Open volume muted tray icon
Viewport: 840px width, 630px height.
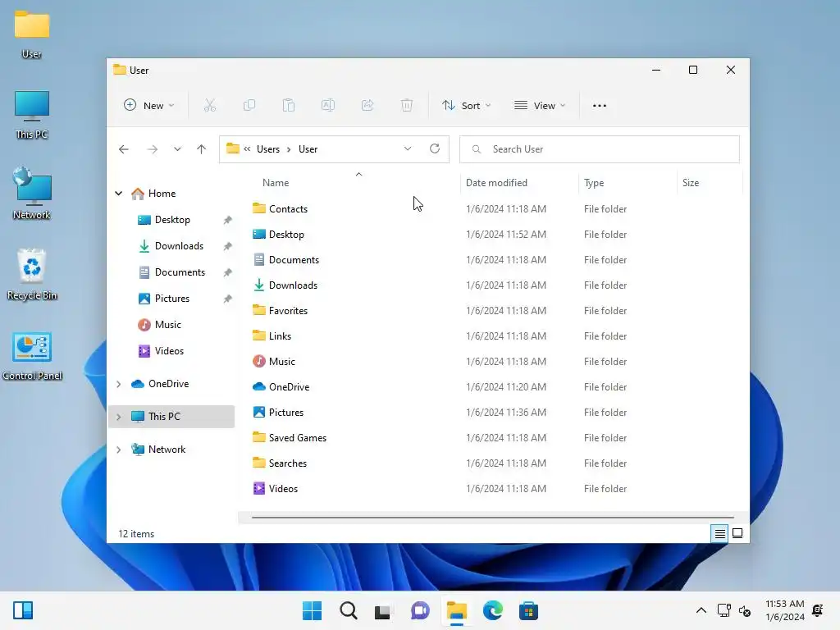click(745, 610)
